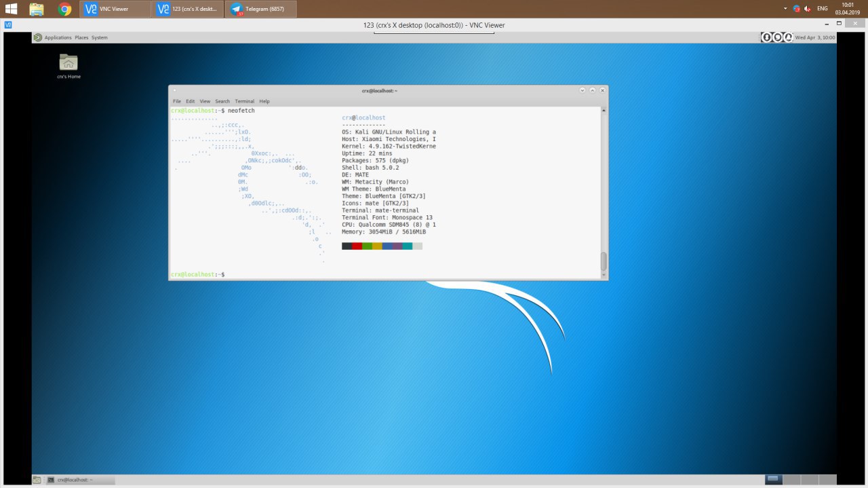Image resolution: width=868 pixels, height=488 pixels.
Task: Click the 'DE: MATE' line
Action: pos(355,174)
